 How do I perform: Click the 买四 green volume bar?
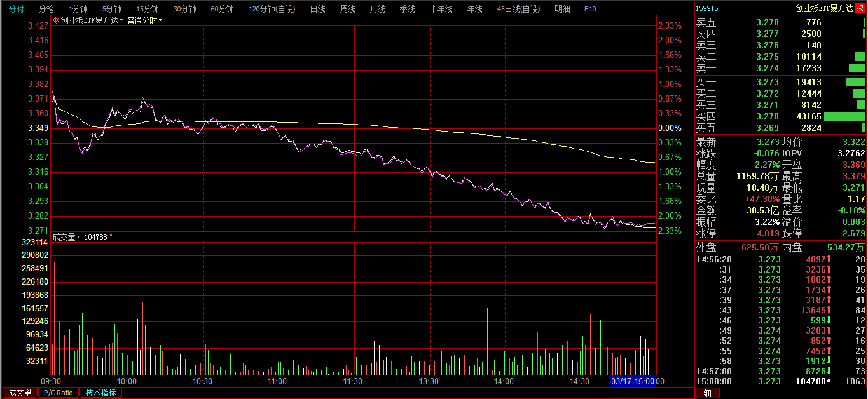point(844,116)
